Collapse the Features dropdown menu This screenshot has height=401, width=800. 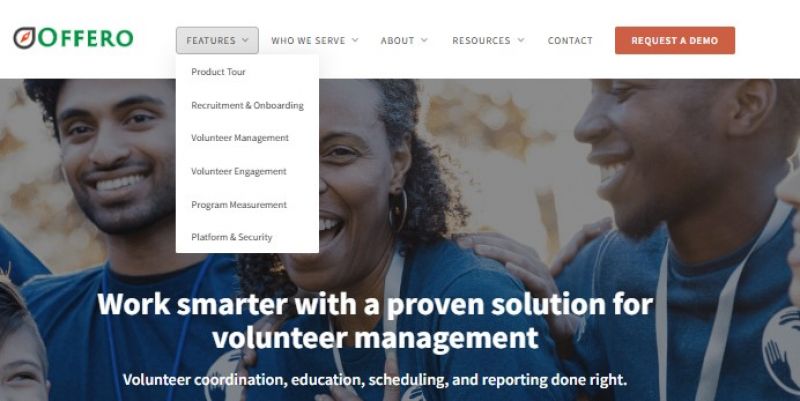tap(217, 40)
